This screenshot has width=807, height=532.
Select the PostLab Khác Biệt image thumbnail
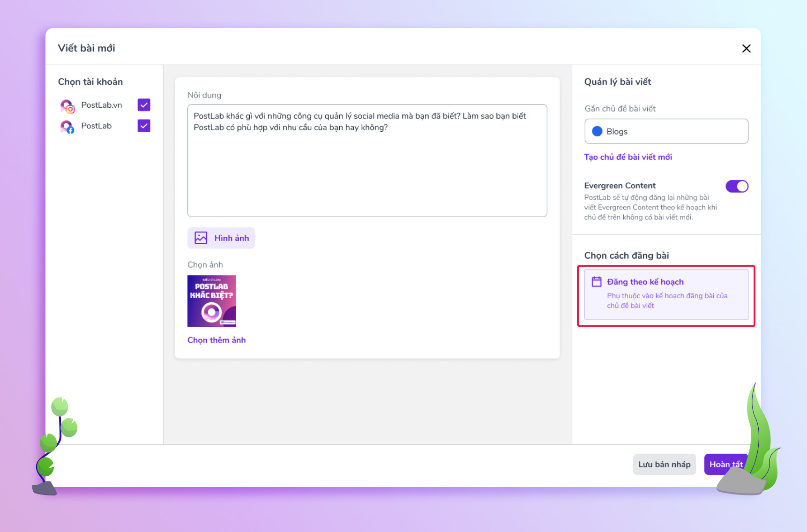click(211, 301)
